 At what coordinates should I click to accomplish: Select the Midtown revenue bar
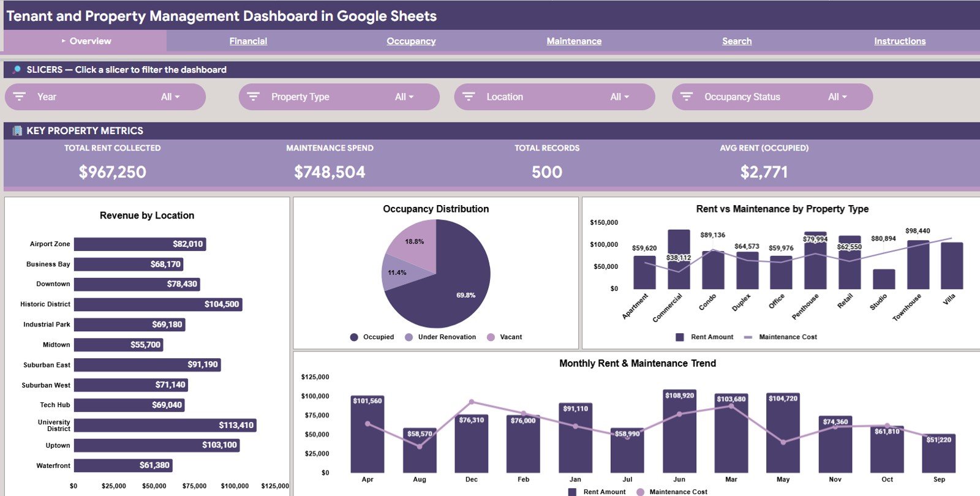click(118, 345)
